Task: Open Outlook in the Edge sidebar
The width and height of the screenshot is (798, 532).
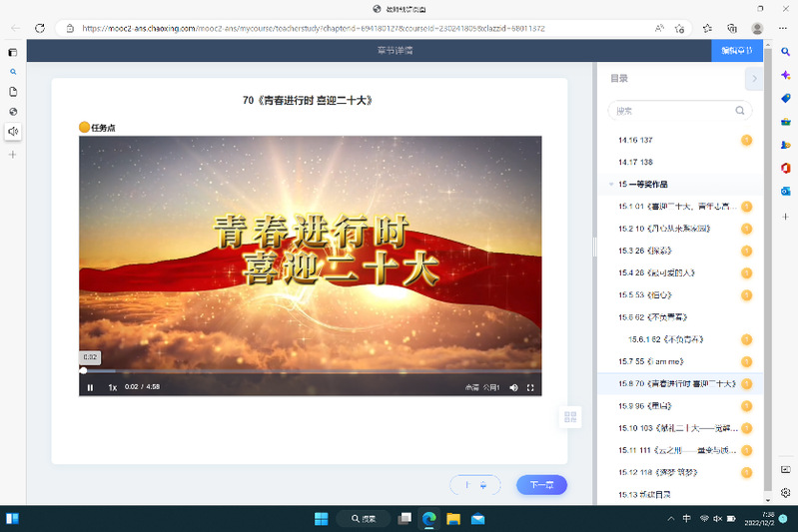Action: [785, 191]
